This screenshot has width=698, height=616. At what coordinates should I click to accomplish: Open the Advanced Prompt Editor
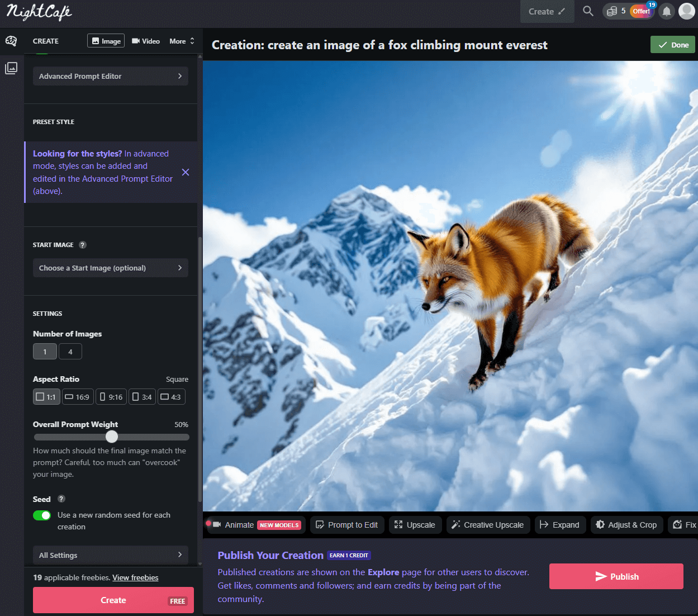click(110, 75)
